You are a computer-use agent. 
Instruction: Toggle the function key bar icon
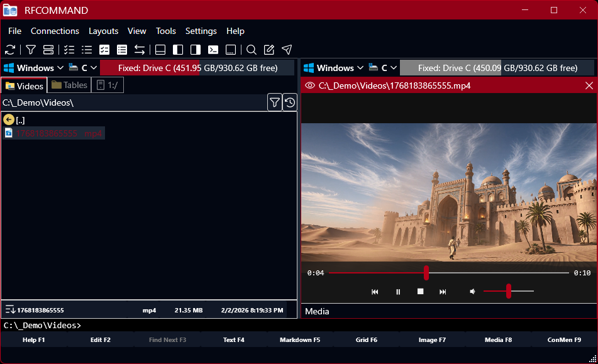(231, 50)
